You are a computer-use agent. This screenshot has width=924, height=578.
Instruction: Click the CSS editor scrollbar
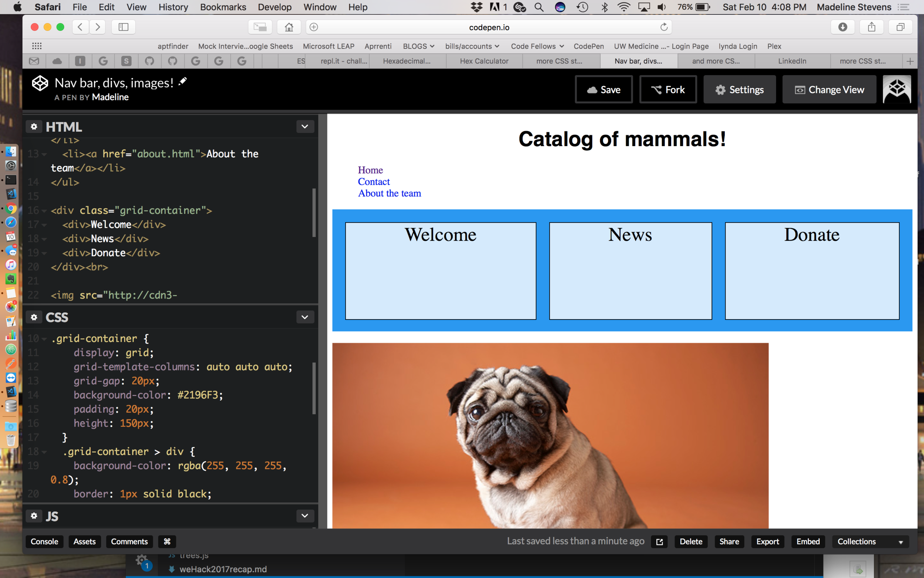click(314, 388)
